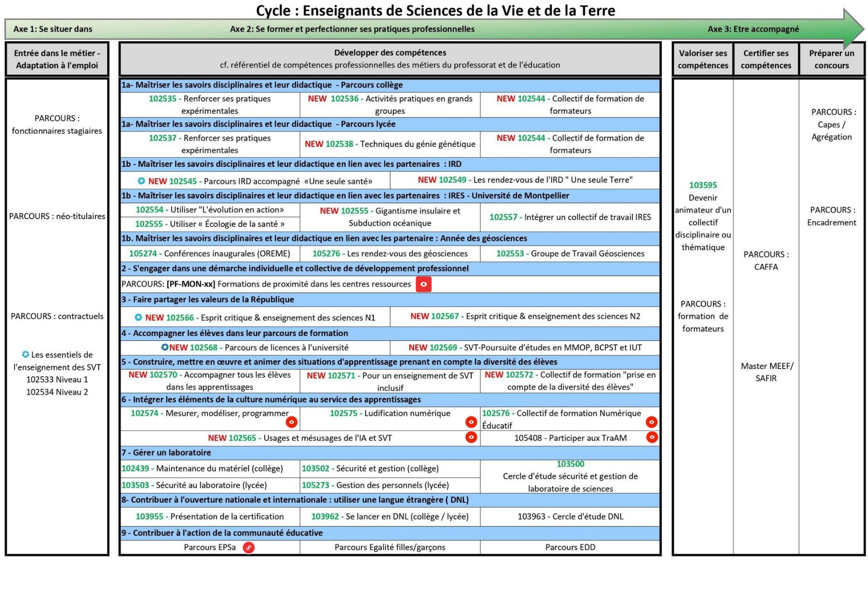Click Parcours Egalité filles/garçons
Screen dimensions: 868x608
tap(390, 547)
